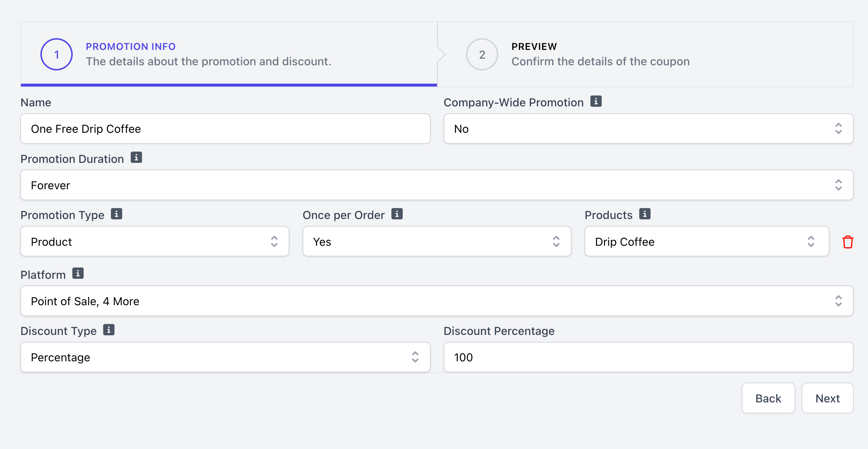This screenshot has width=868, height=449.
Task: Change the Once per Order Yes dropdown
Action: coord(437,241)
